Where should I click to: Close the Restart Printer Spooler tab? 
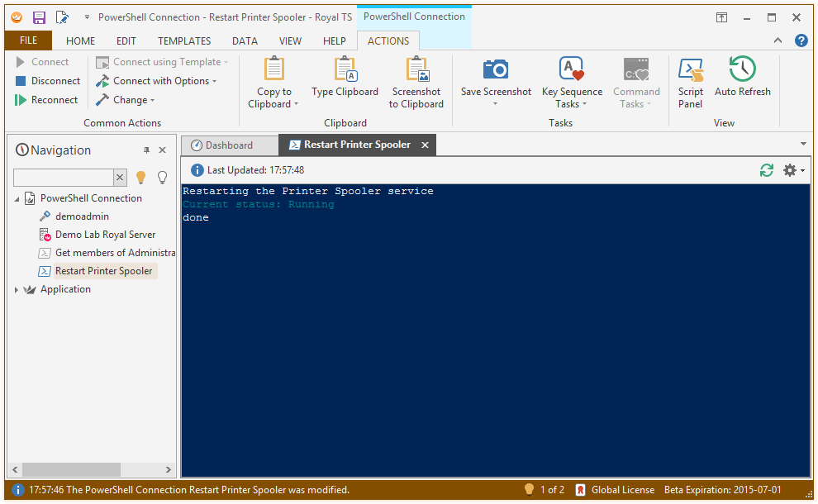(426, 145)
